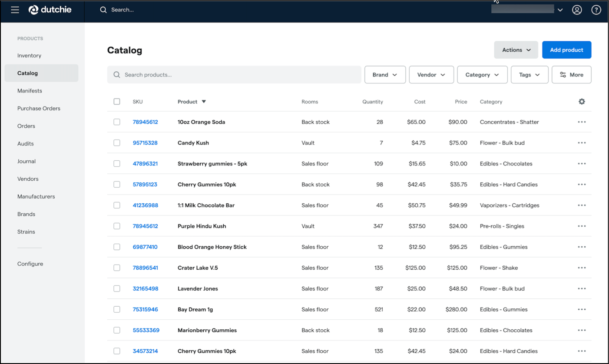The image size is (609, 364).
Task: Open the Category filter dropdown
Action: pos(482,75)
